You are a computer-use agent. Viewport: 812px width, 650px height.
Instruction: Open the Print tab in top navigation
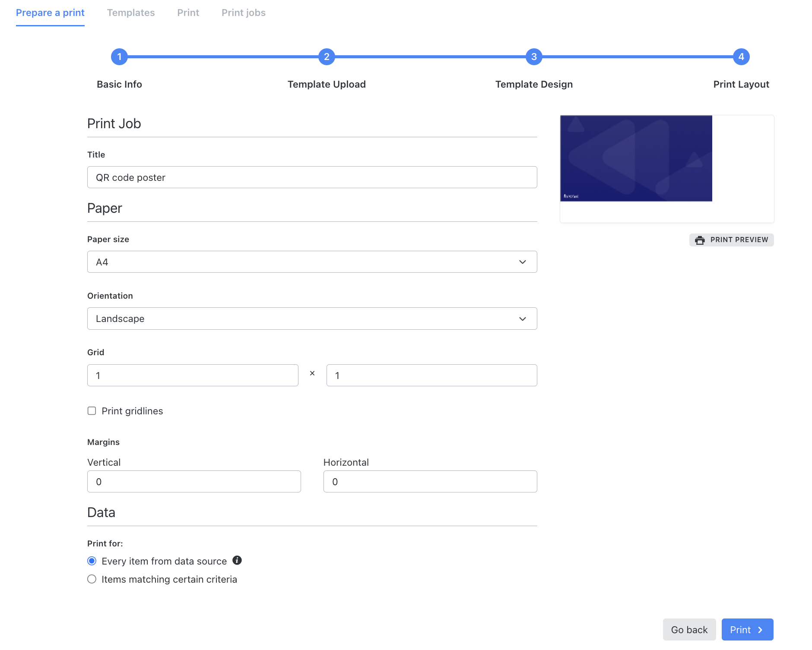pyautogui.click(x=188, y=13)
